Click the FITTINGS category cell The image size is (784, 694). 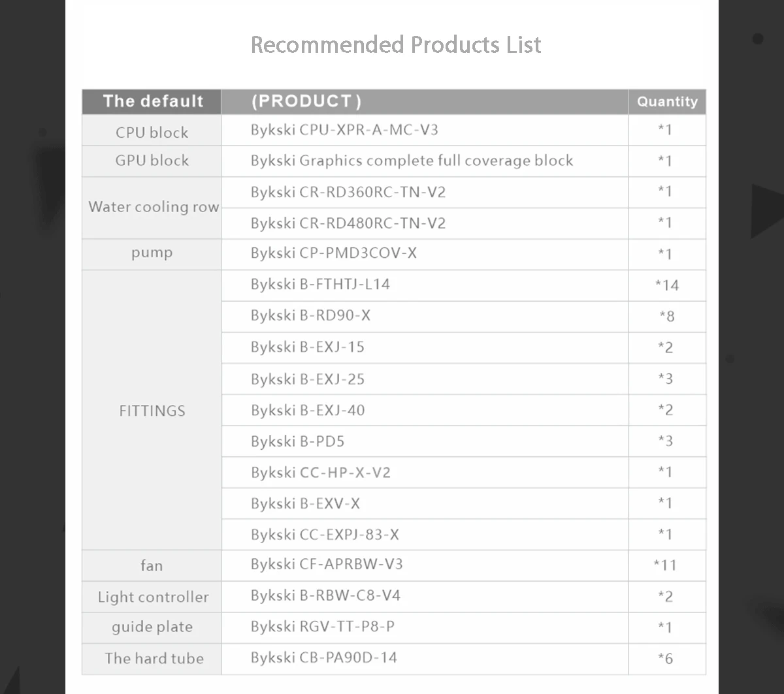coord(152,411)
